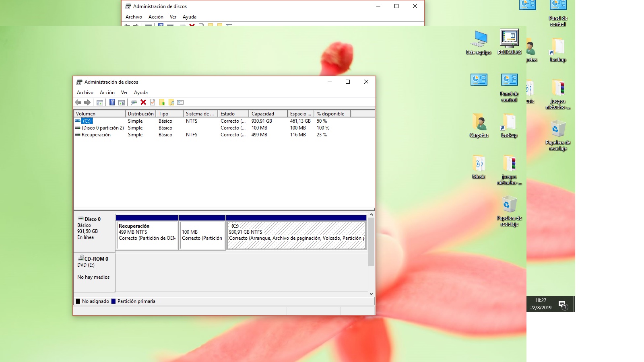This screenshot has width=644, height=362.
Task: Open the Acción menu in the front window
Action: 107,93
